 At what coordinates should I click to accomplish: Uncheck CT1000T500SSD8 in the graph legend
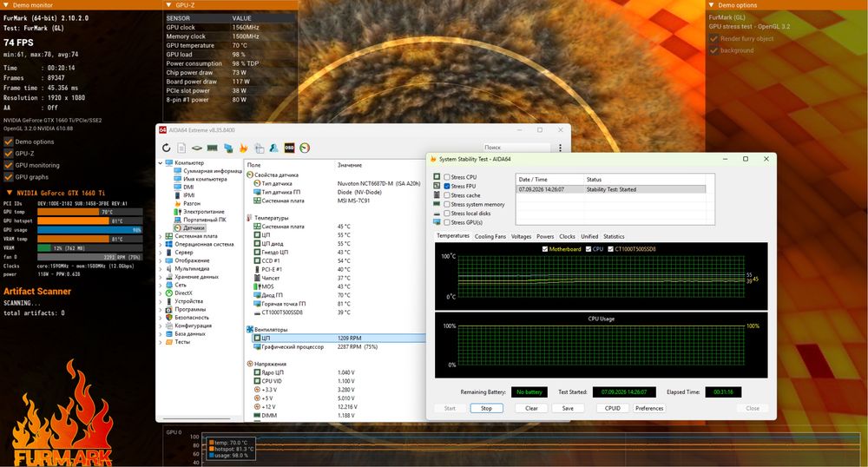pos(610,249)
